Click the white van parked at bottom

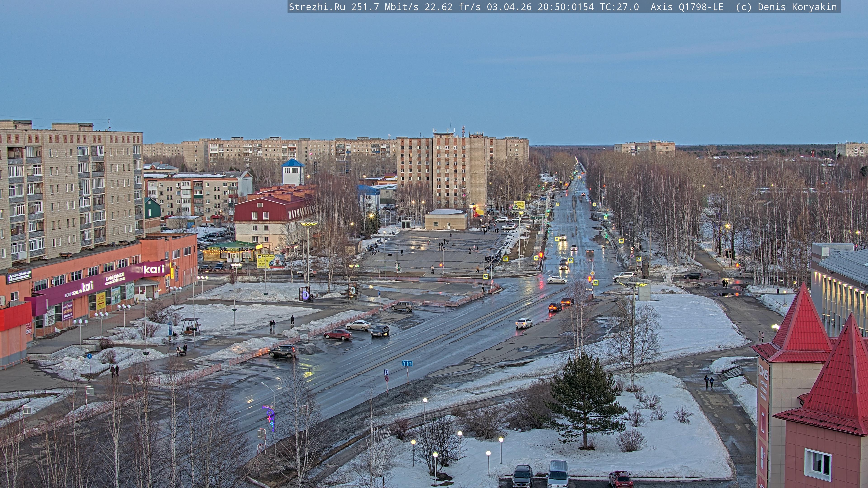[x=558, y=474]
